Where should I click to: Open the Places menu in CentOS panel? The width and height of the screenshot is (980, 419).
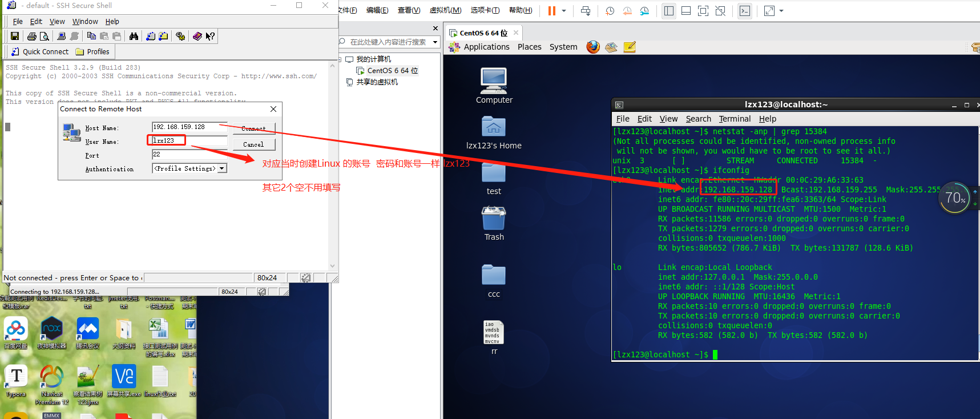click(530, 47)
